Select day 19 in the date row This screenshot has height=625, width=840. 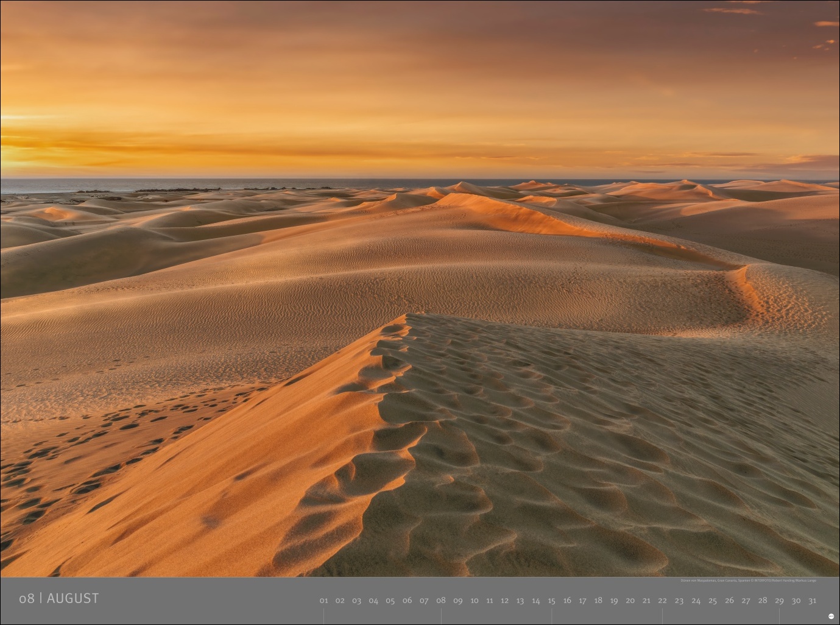614,601
